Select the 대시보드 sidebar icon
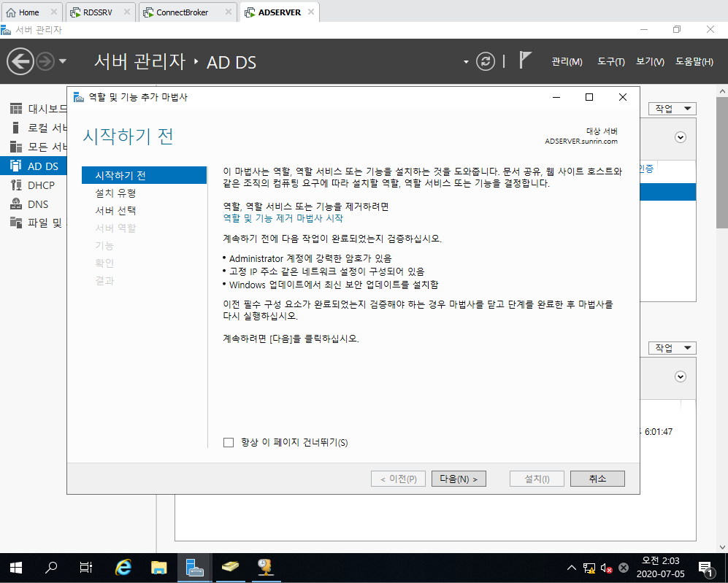The width and height of the screenshot is (728, 583). 16,109
